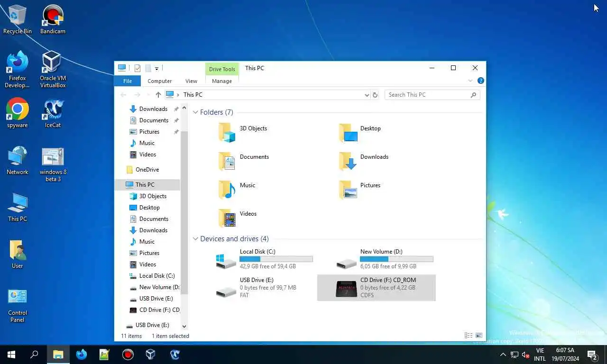Collapse the Devices and drives (4) group
The height and width of the screenshot is (364, 607).
point(195,239)
